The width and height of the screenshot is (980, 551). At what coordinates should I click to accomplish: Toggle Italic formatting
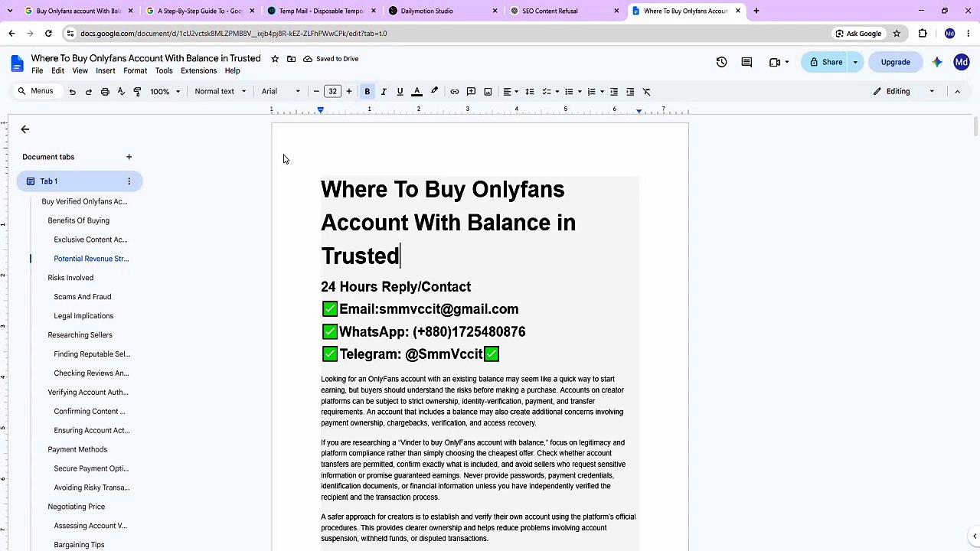(384, 92)
